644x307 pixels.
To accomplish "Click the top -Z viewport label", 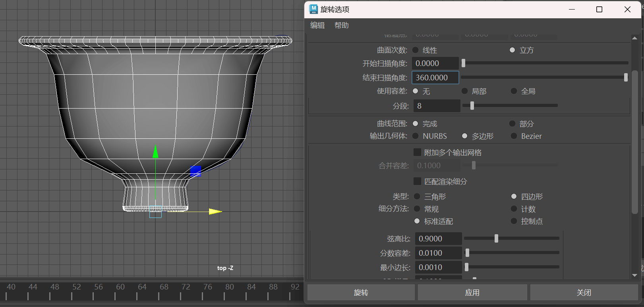I will point(225,268).
